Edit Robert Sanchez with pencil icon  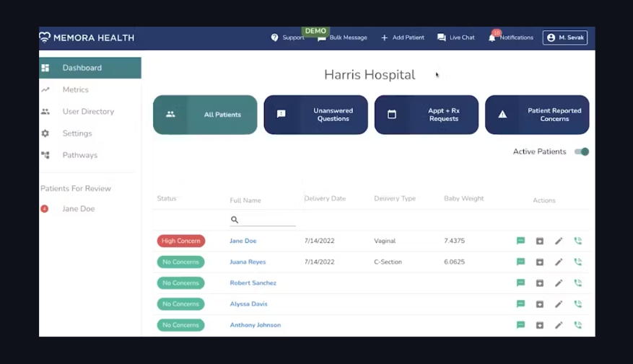pyautogui.click(x=559, y=283)
